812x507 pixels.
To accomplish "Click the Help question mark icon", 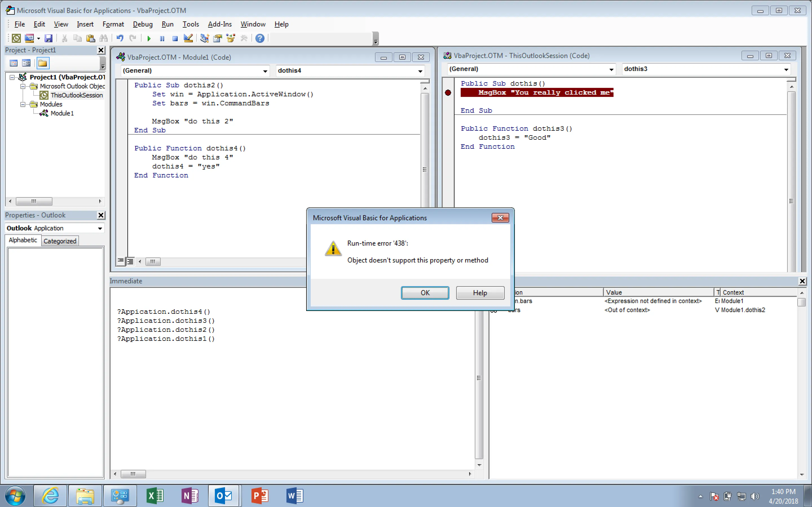I will click(x=260, y=39).
